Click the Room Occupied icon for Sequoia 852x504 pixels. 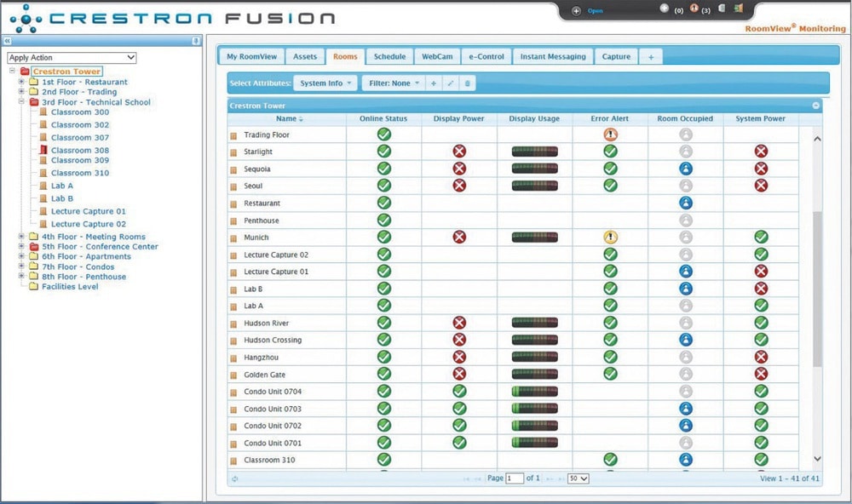[x=686, y=169]
